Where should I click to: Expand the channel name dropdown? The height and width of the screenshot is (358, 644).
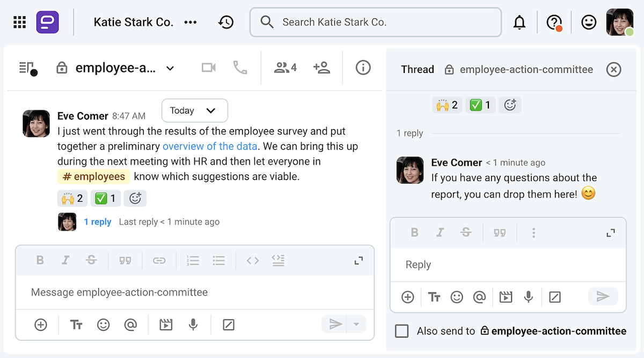pos(170,68)
